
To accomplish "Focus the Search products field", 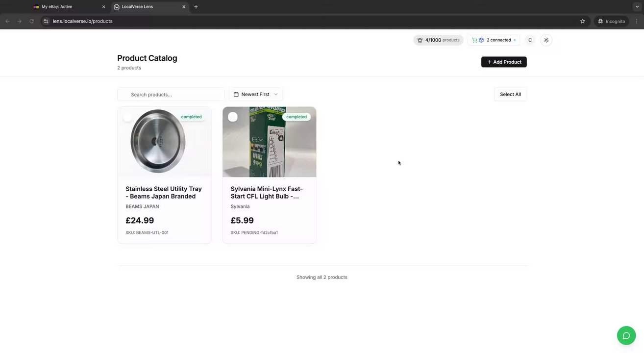I will point(171,94).
